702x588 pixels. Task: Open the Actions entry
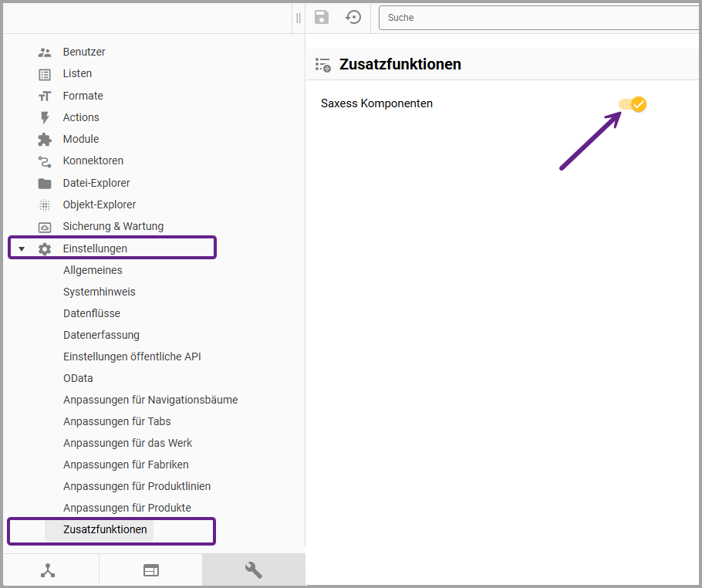81,117
